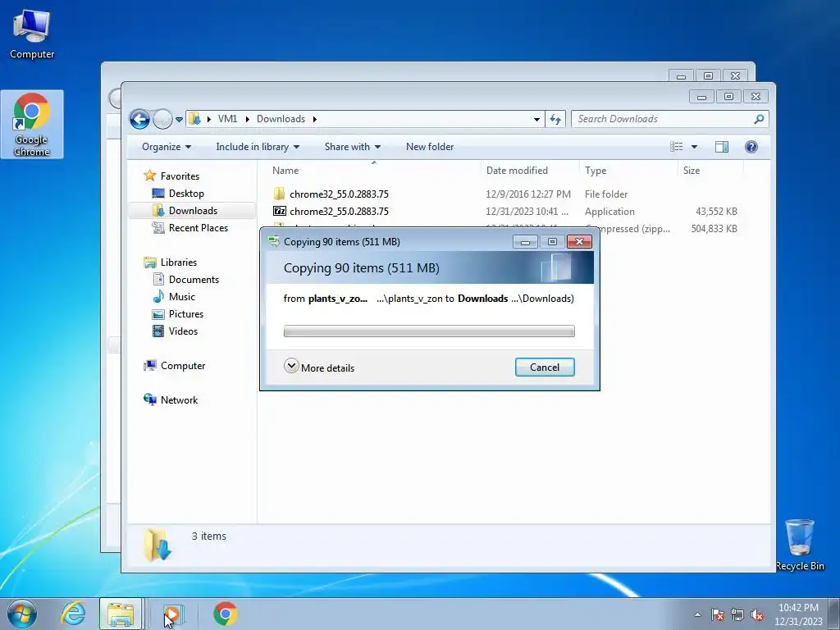This screenshot has height=630, width=840.
Task: Open Google Chrome from the taskbar
Action: coord(225,614)
